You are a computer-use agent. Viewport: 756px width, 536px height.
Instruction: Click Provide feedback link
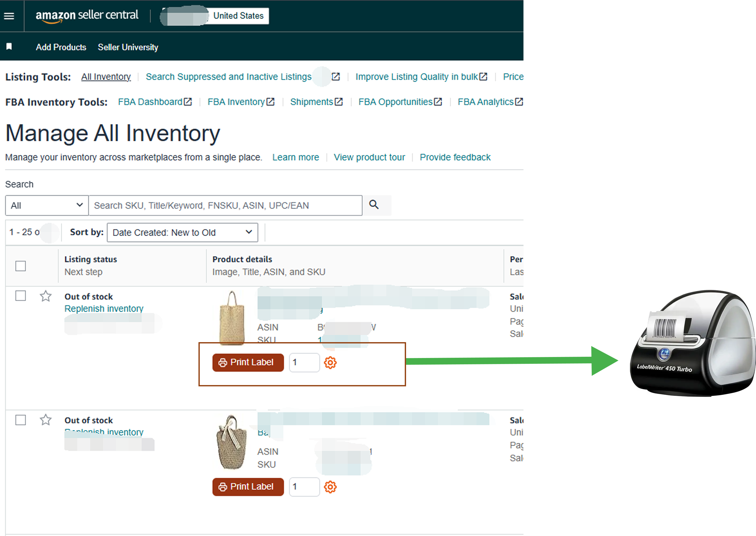click(x=455, y=157)
